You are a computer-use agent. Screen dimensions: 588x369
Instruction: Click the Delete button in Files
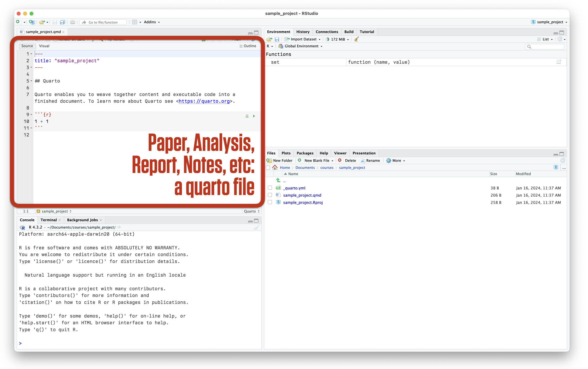pyautogui.click(x=347, y=160)
